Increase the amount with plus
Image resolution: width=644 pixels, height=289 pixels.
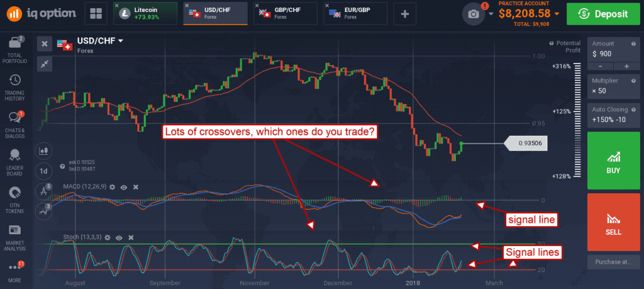pos(626,66)
